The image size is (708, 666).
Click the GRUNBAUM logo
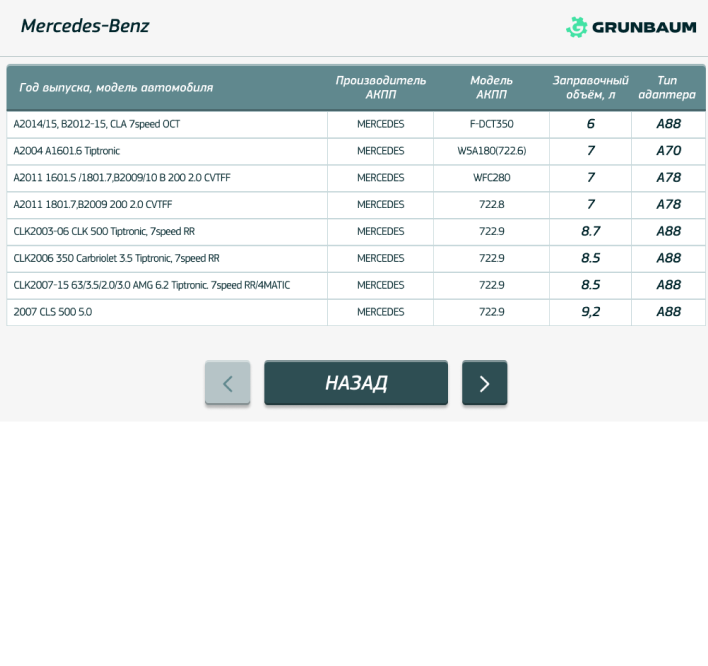coord(631,27)
